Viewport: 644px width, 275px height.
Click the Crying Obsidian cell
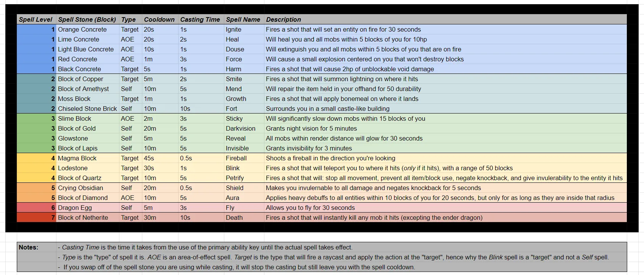tap(88, 188)
